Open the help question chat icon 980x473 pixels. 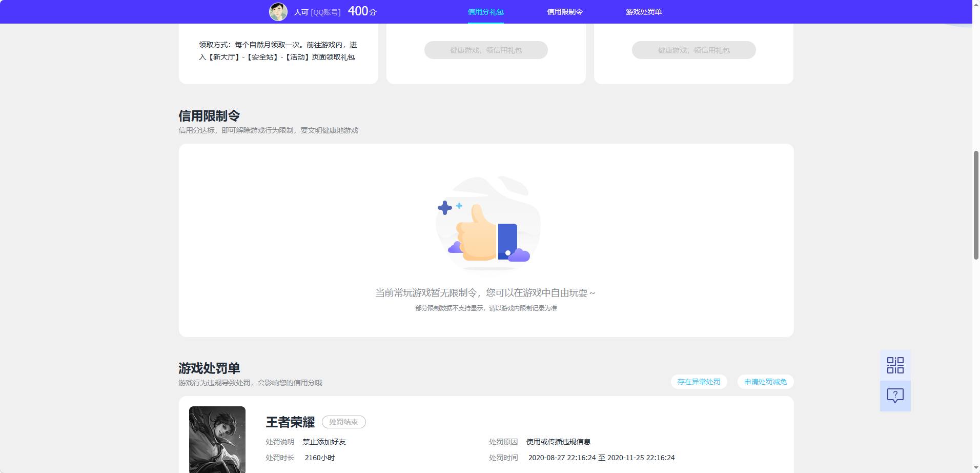point(895,396)
